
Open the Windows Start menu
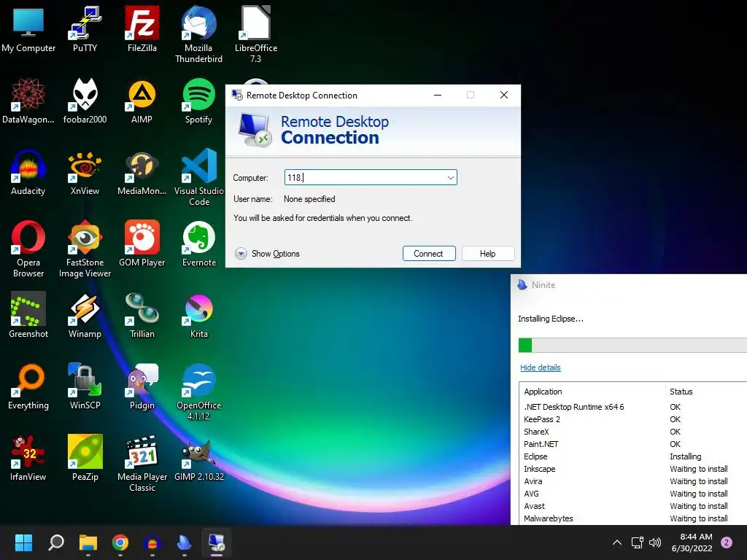pos(23,542)
